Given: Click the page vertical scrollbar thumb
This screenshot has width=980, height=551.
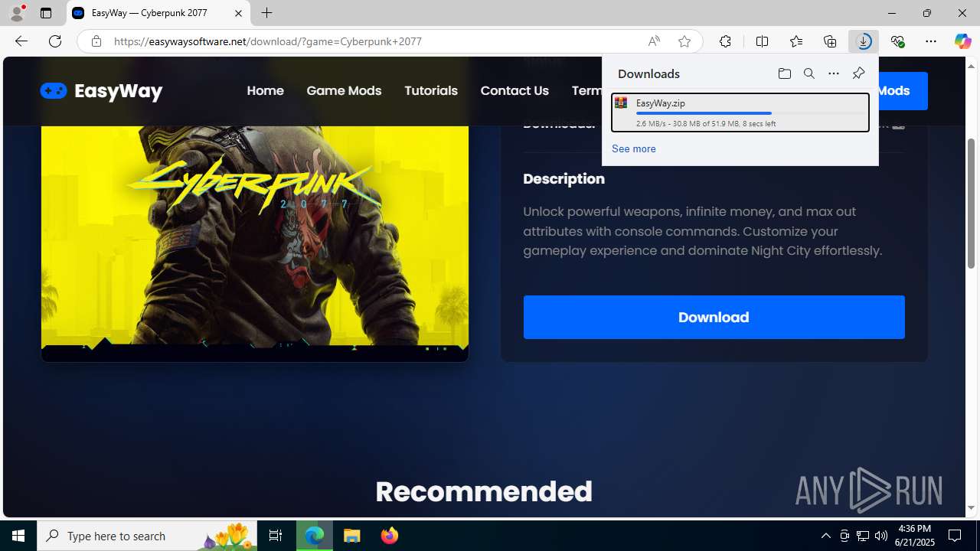Looking at the screenshot, I should click(x=971, y=204).
